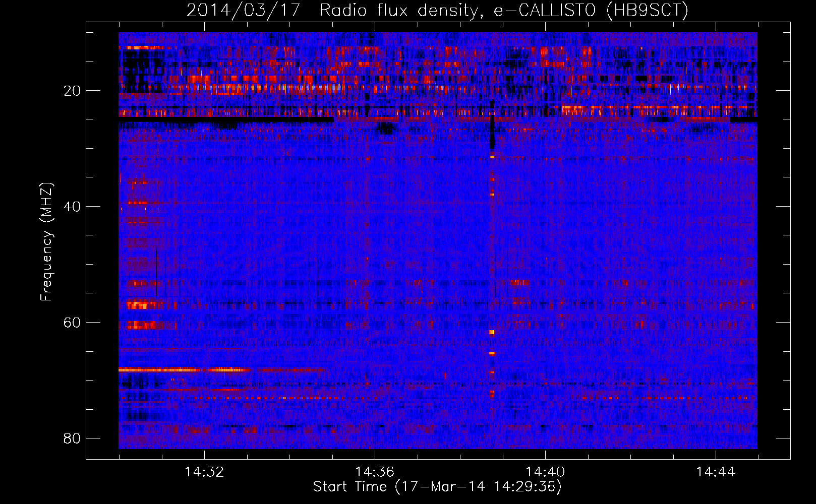Click the 14:44 time tick label
The height and width of the screenshot is (504, 816).
[716, 472]
